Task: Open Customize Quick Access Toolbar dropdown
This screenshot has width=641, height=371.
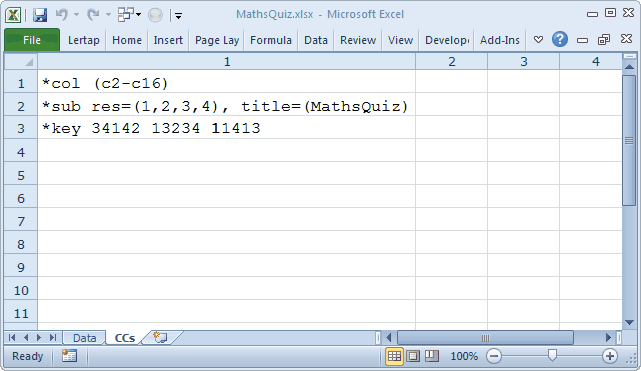Action: pyautogui.click(x=178, y=16)
